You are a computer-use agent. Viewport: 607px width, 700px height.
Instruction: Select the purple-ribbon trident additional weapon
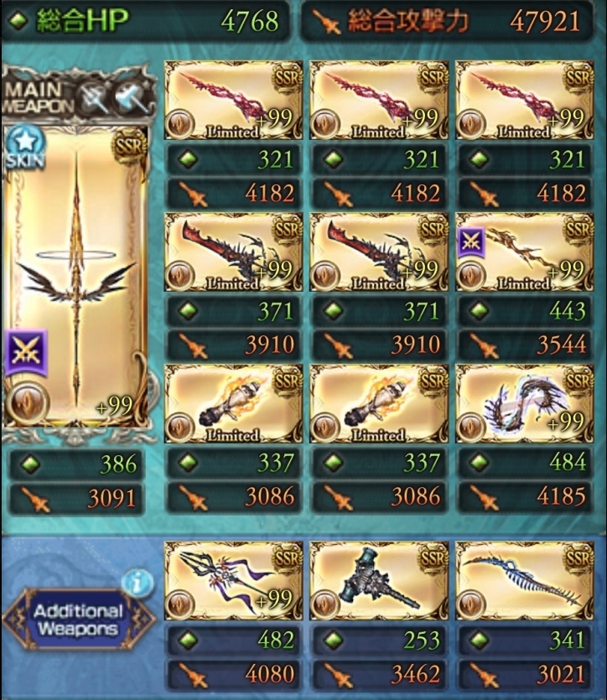[x=233, y=581]
